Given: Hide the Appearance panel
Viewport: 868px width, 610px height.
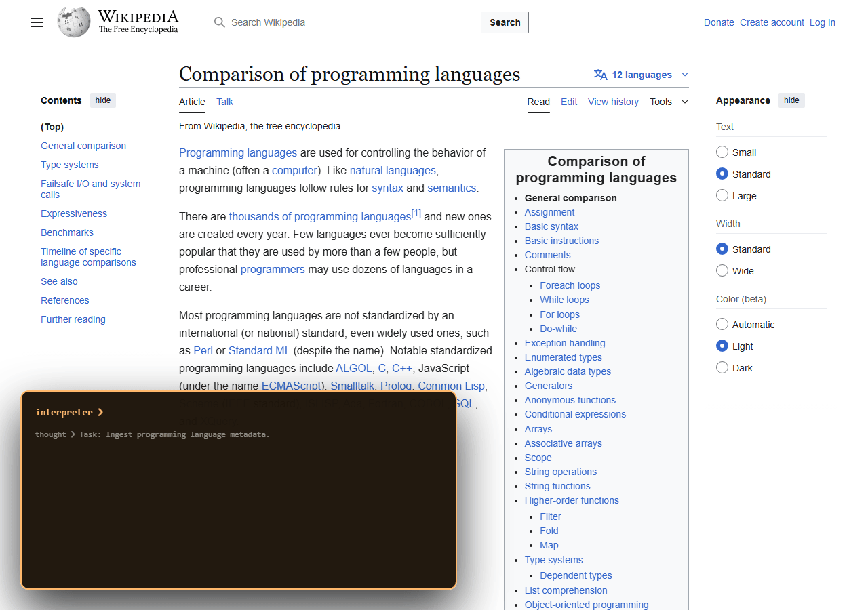Looking at the screenshot, I should 791,100.
